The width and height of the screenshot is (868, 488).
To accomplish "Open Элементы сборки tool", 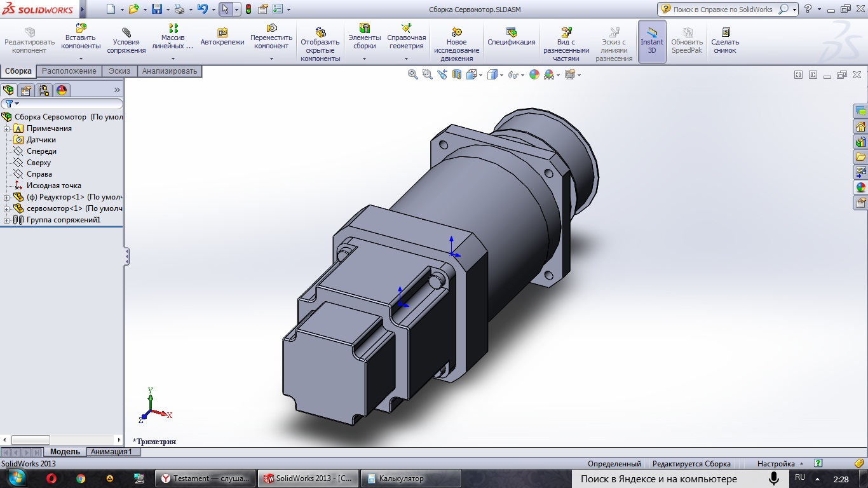I will [365, 38].
